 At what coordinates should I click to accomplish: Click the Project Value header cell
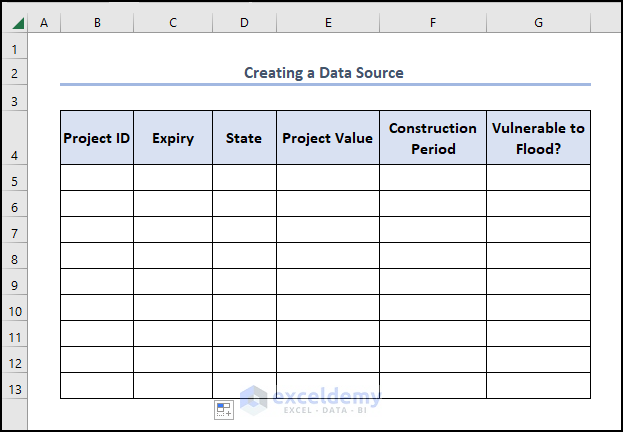pos(328,138)
